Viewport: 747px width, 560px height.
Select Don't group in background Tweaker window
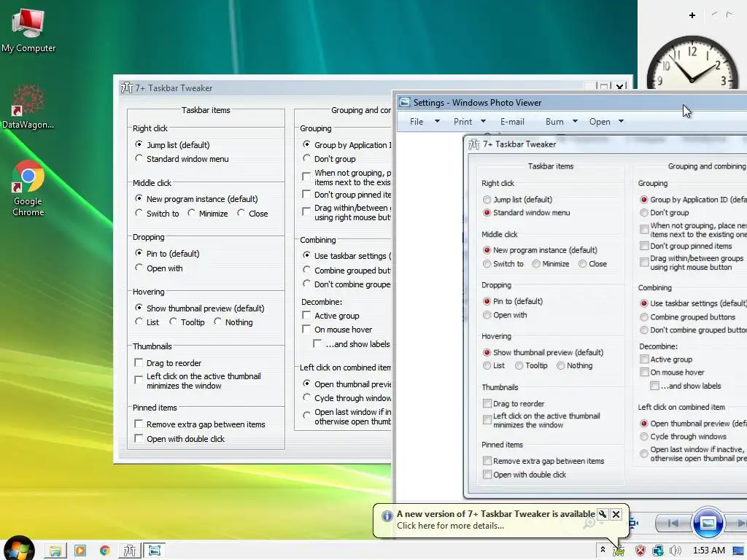click(329, 158)
